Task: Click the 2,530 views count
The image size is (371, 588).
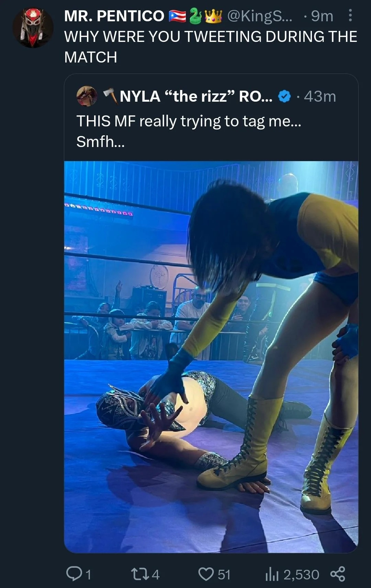Action: (301, 574)
